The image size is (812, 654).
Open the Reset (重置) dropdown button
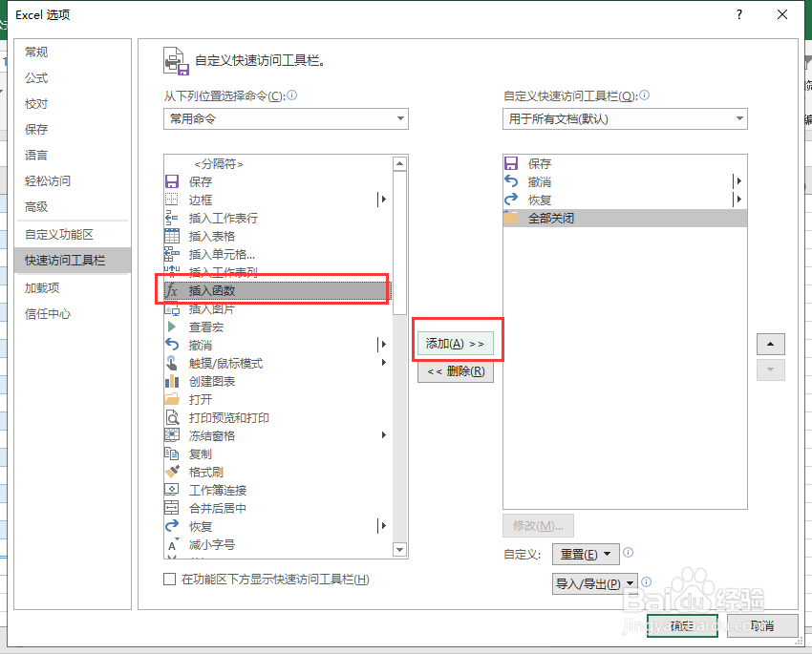coord(586,554)
